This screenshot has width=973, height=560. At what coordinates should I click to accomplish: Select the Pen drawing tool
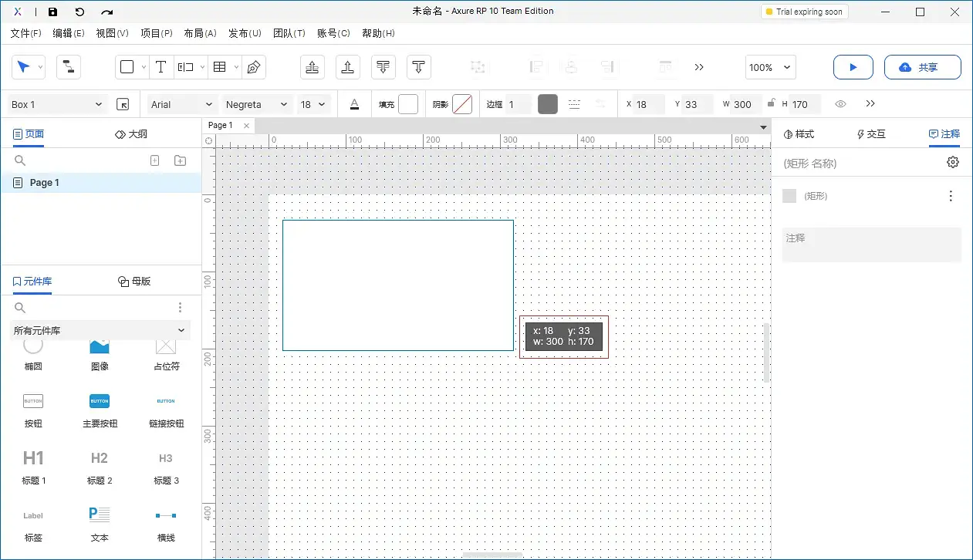[x=254, y=67]
